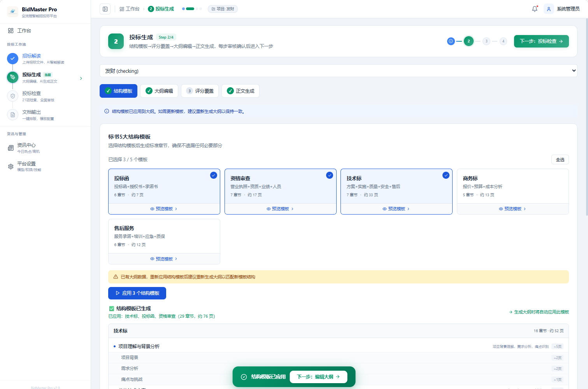Click the step 1 completed circle
Image resolution: width=588 pixels, height=389 pixels.
coord(451,41)
